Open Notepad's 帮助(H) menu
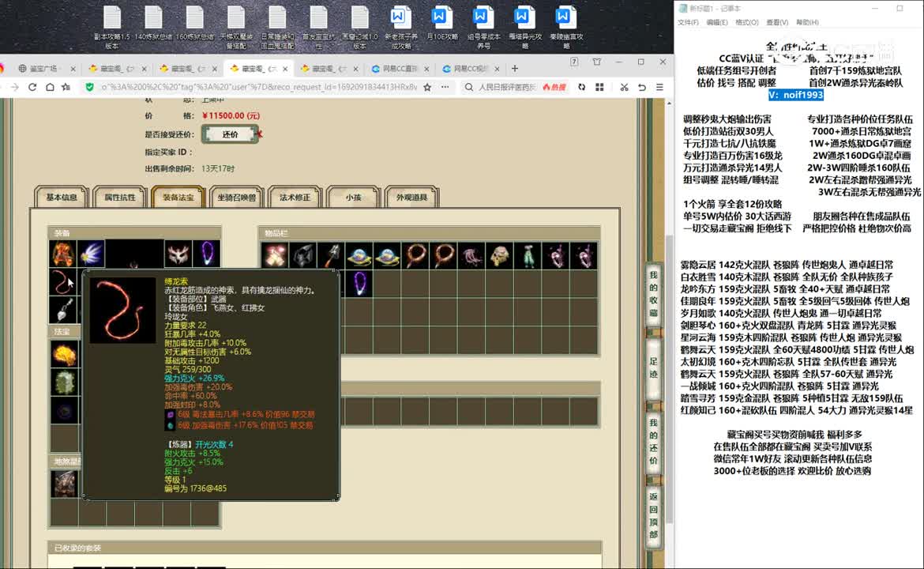The image size is (924, 569). click(807, 22)
